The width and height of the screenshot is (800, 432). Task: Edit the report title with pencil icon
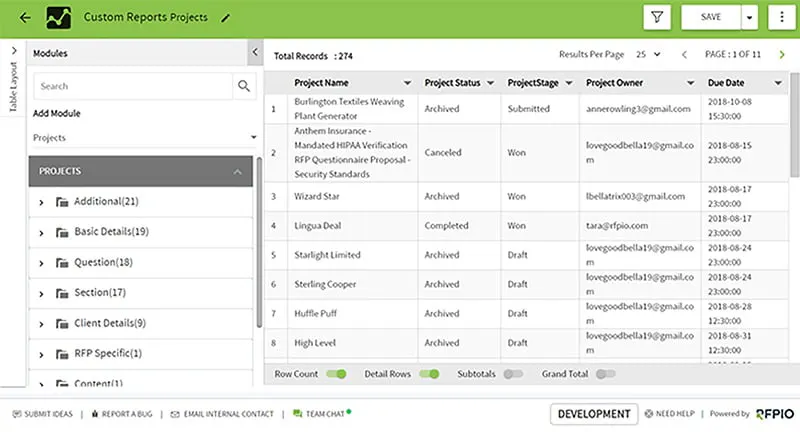(x=226, y=18)
